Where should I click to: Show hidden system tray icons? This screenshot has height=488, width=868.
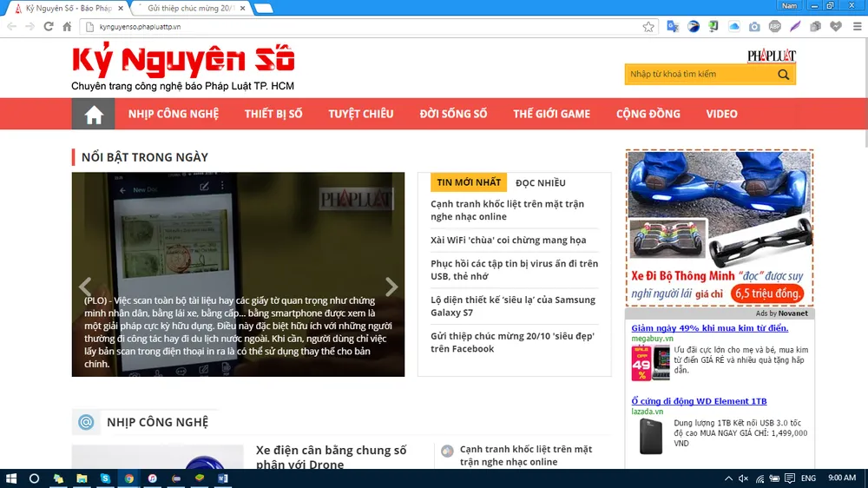[728, 478]
